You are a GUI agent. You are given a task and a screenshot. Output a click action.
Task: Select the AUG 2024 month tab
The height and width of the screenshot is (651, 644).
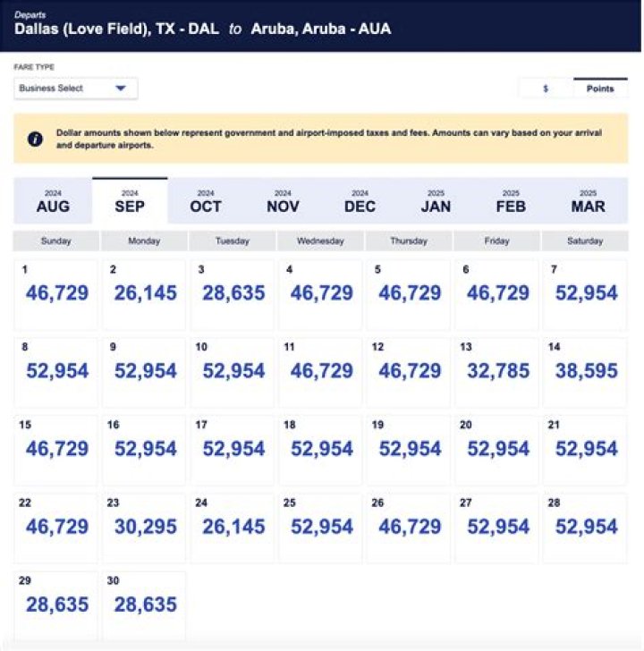tap(53, 201)
